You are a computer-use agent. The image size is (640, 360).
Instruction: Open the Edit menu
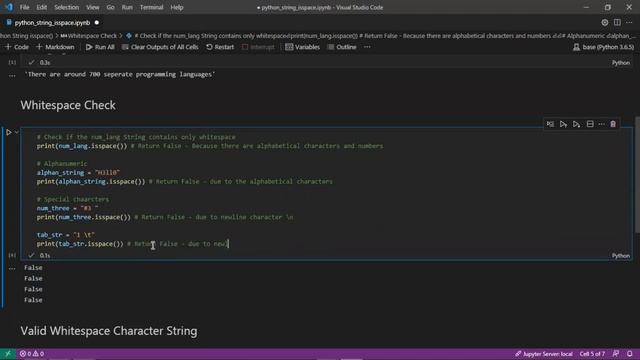[42, 7]
